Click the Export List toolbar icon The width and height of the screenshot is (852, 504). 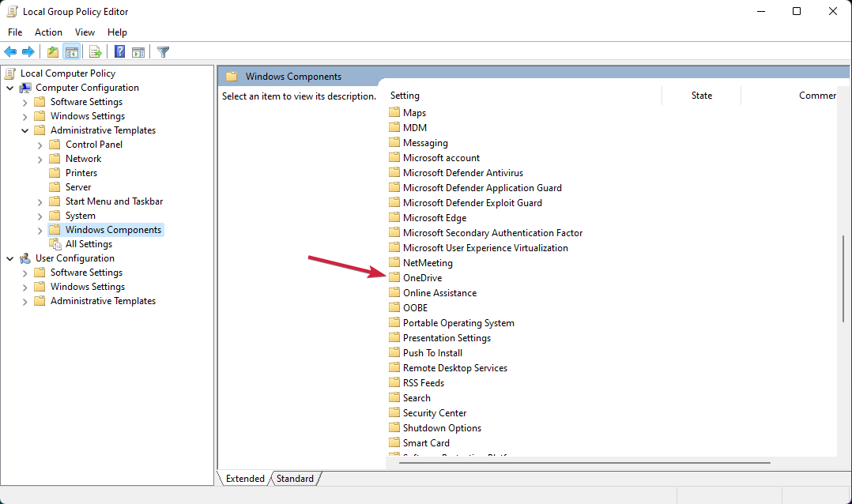point(95,51)
